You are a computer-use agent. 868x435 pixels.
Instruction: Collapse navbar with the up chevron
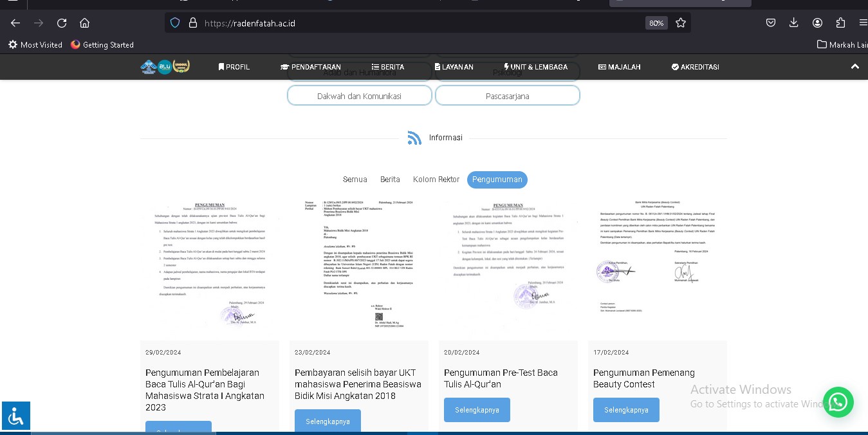854,67
